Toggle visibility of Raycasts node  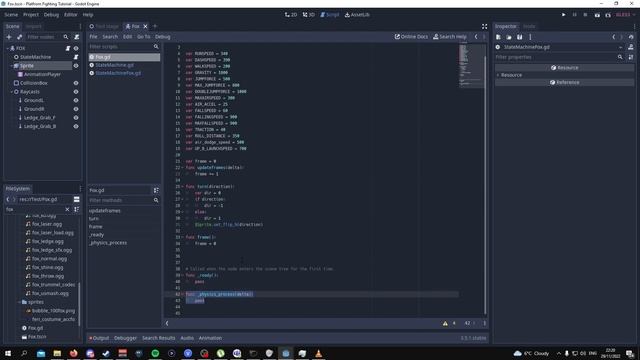tap(76, 91)
